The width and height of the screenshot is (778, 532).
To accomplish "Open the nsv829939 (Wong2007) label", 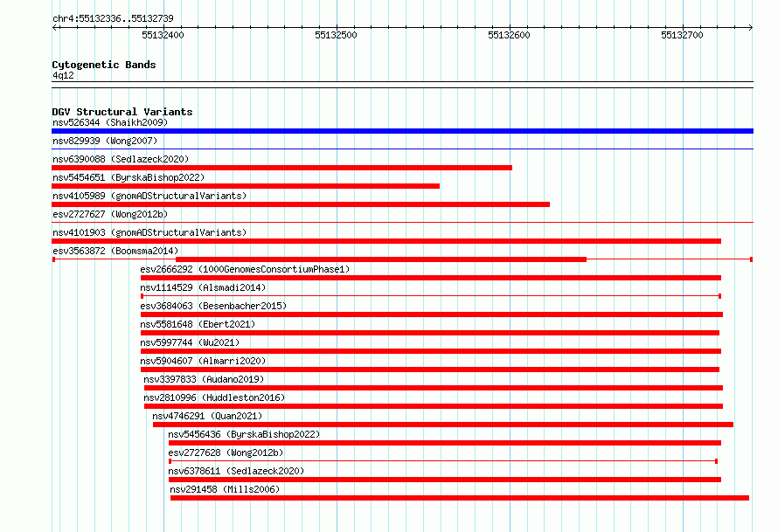I will 105,141.
